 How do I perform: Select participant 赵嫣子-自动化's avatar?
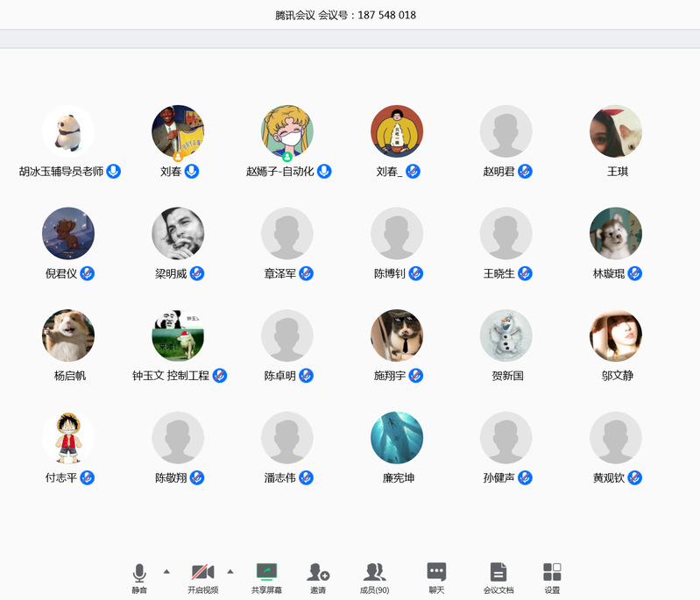coord(287,131)
